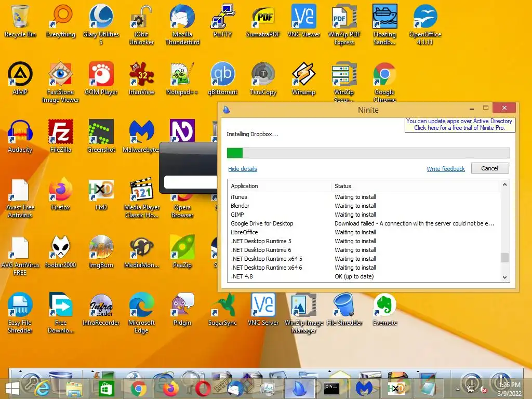Open Microsoft Edge desktop shortcut
532x399 pixels.
point(141,312)
